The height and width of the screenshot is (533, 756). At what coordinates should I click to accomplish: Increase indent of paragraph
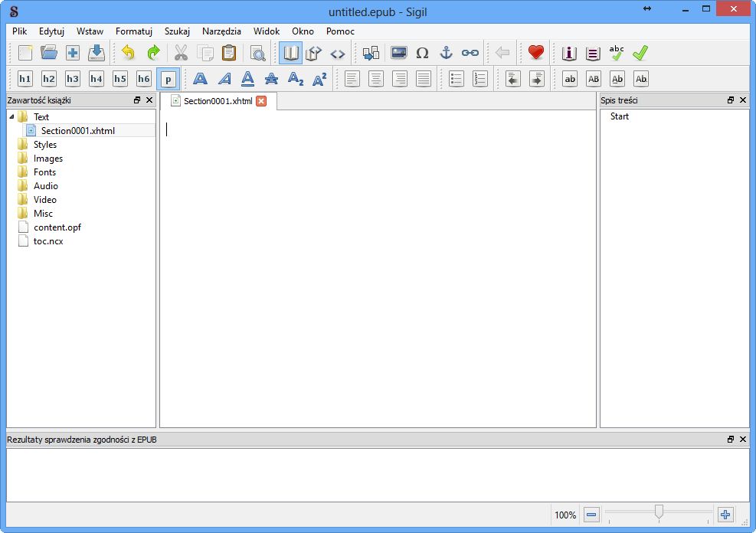[x=537, y=79]
